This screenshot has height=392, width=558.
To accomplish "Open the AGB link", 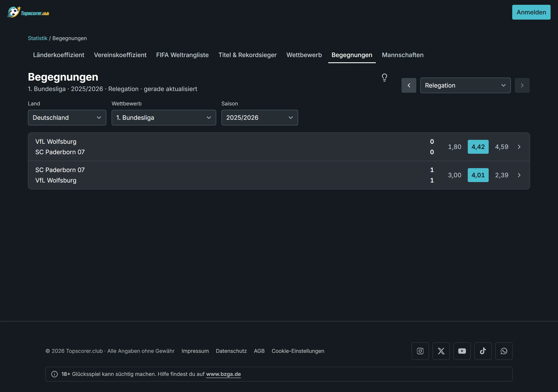I will tap(259, 351).
